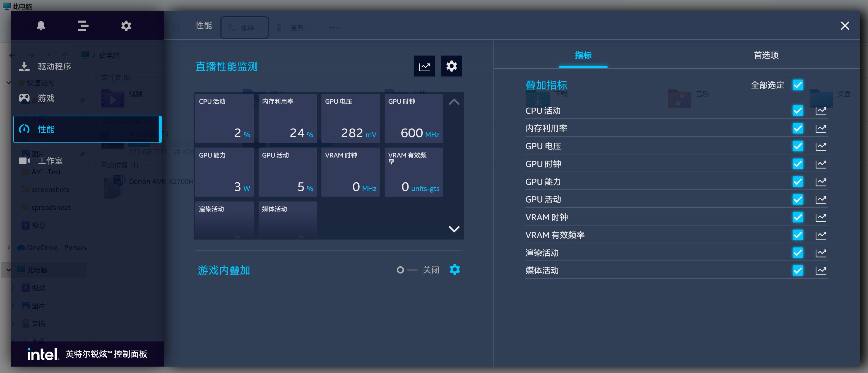Click graph icon for 渲染活动 row
The width and height of the screenshot is (868, 373).
tap(821, 253)
